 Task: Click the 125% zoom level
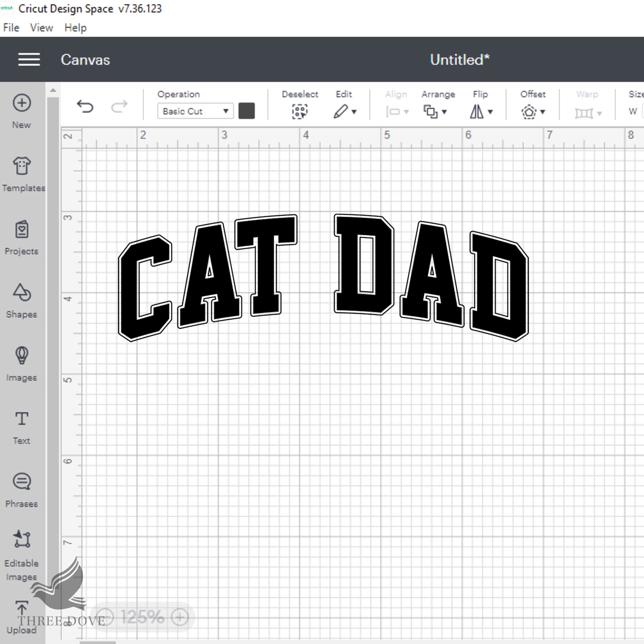pyautogui.click(x=142, y=617)
